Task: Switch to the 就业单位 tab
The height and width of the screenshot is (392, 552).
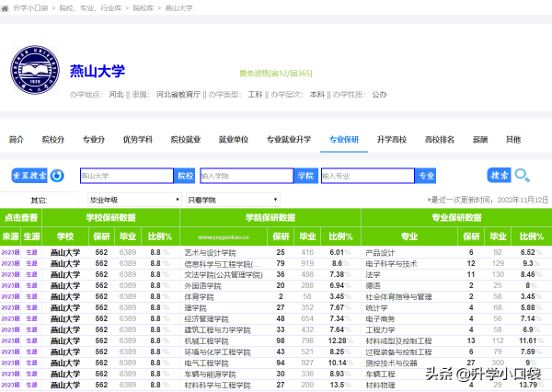Action: tap(234, 140)
